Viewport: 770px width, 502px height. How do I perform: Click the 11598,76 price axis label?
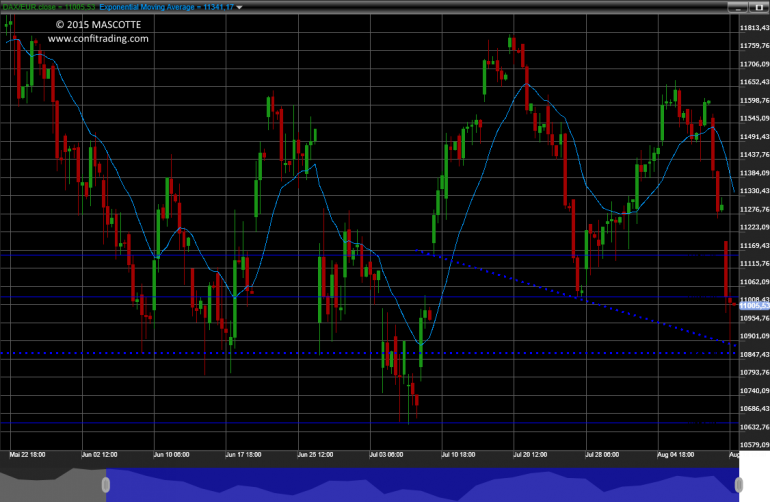pos(754,100)
